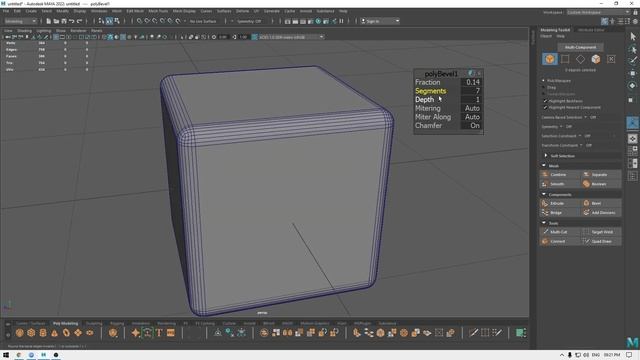The height and width of the screenshot is (360, 640).
Task: Click the Segments 7 value field
Action: 472,91
